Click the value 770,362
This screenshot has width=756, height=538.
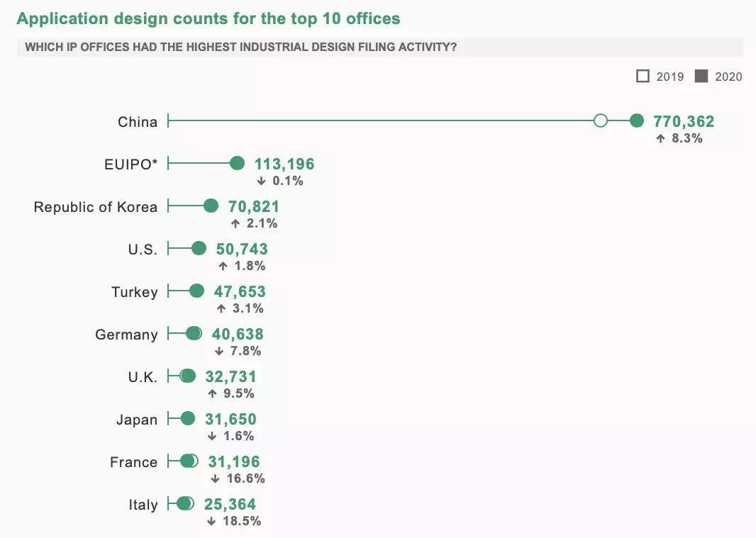pyautogui.click(x=684, y=121)
